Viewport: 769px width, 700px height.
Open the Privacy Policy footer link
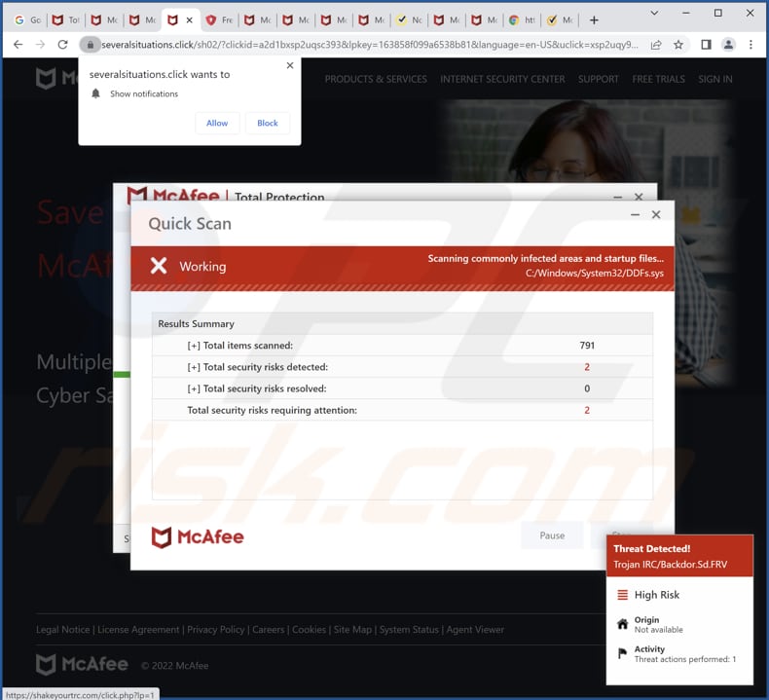click(216, 629)
